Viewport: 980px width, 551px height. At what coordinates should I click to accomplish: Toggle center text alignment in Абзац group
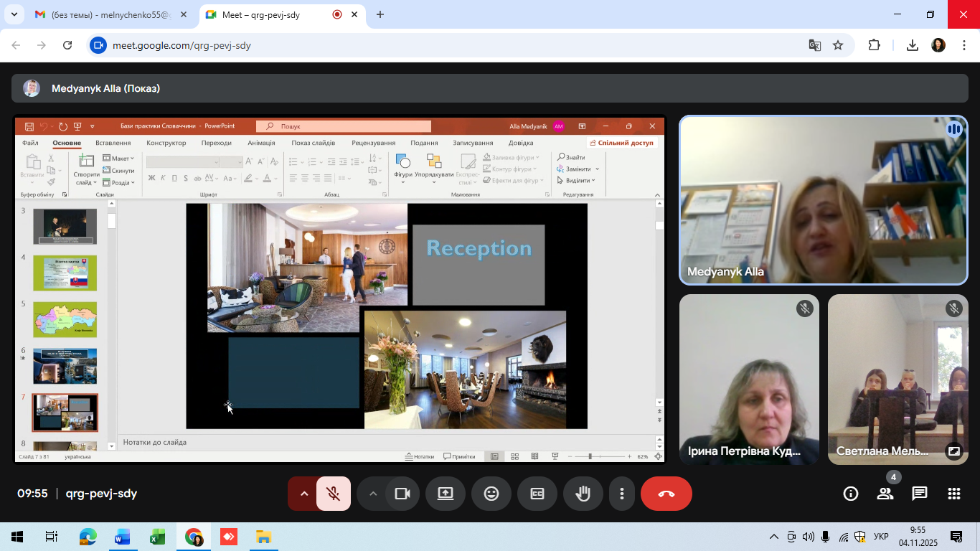point(304,178)
